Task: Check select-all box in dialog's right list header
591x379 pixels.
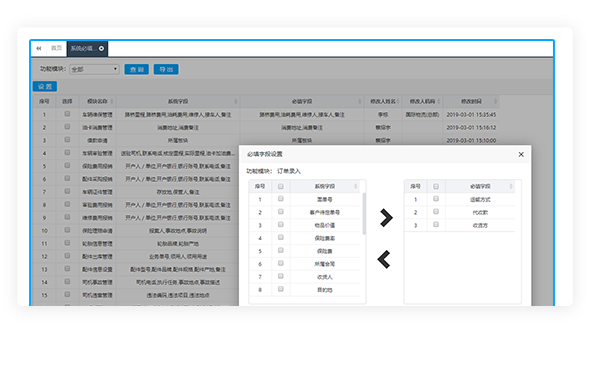Action: [x=436, y=186]
